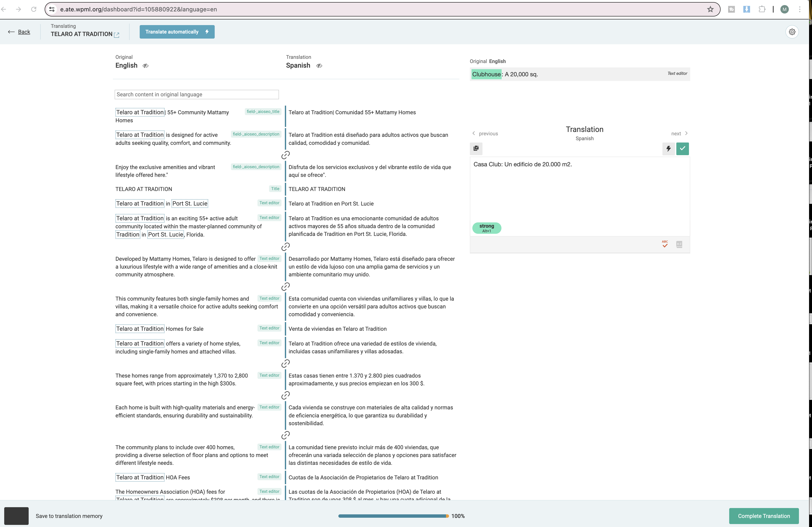Toggle the eye icon next to Spanish

point(319,66)
